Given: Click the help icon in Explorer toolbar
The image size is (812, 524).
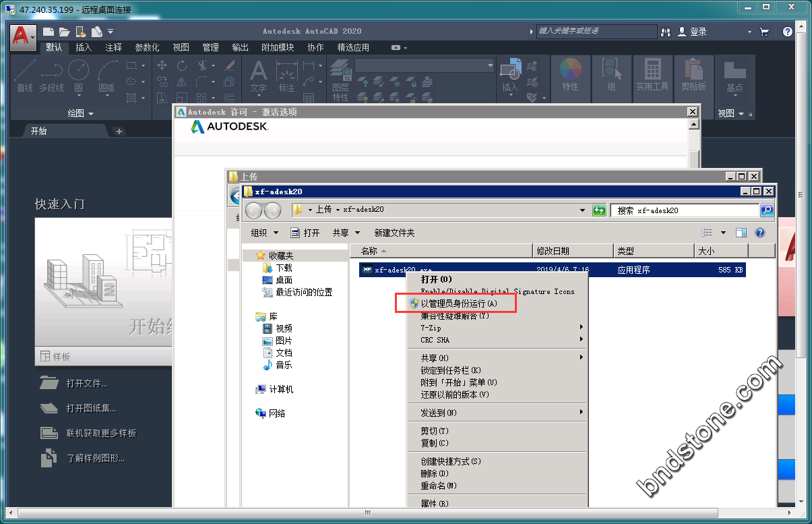Looking at the screenshot, I should [760, 233].
